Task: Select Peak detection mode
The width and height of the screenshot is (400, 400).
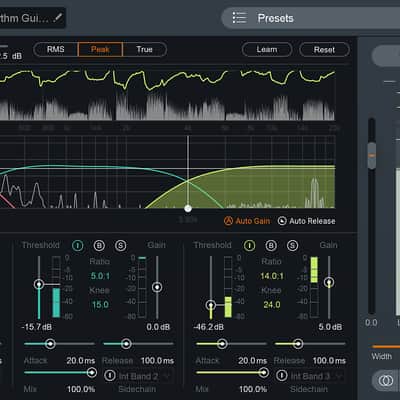Action: 100,49
